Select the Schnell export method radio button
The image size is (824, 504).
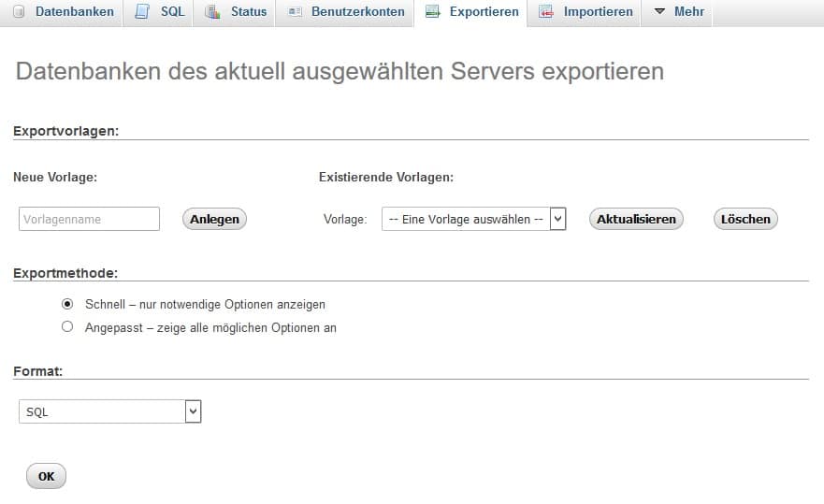click(66, 304)
